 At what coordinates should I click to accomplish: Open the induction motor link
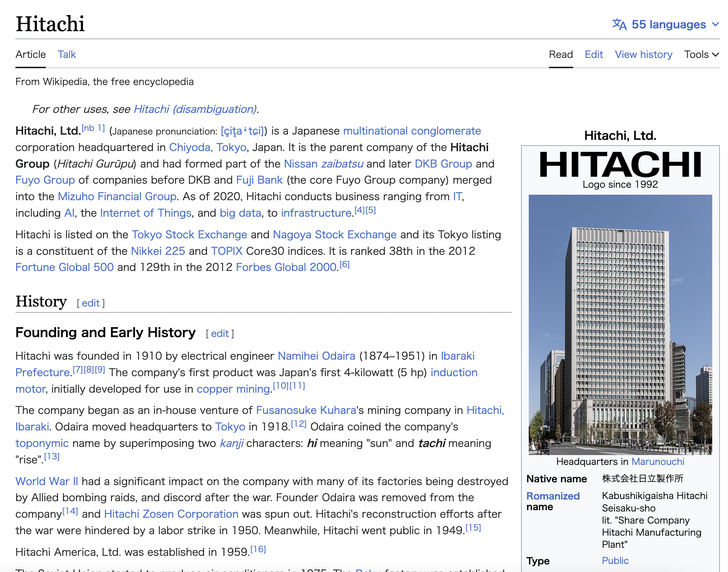point(454,373)
